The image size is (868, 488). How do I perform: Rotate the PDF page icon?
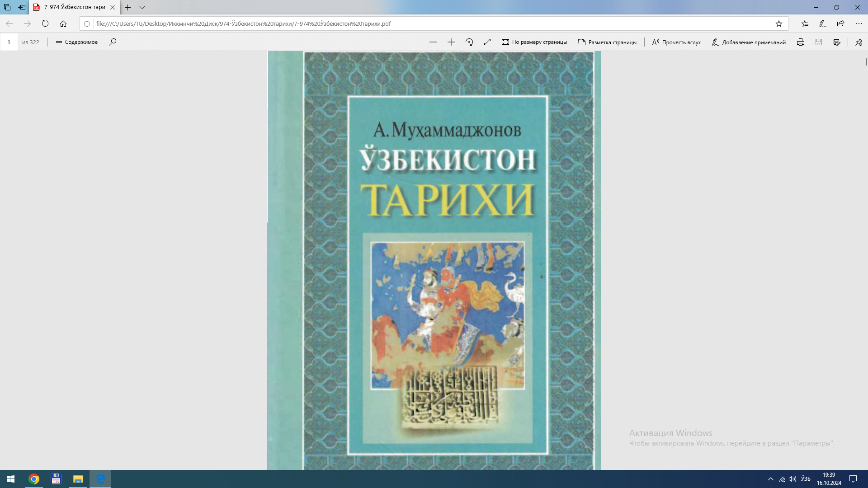(469, 42)
